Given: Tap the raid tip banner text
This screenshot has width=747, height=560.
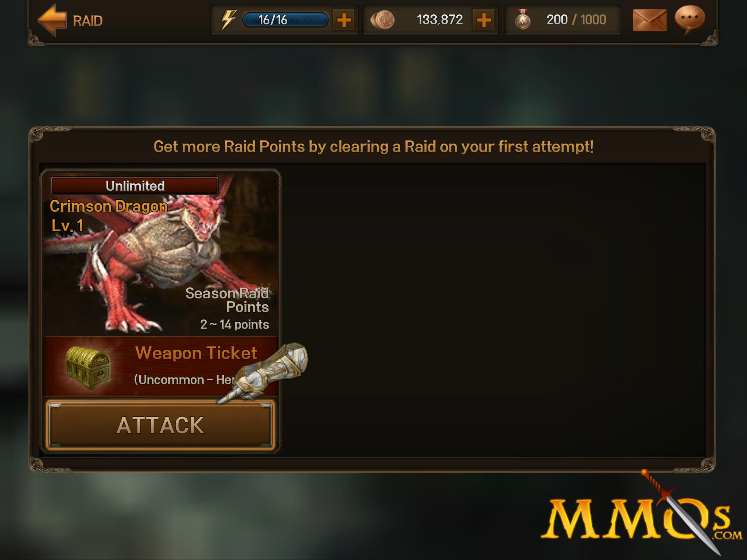Looking at the screenshot, I should pos(373,146).
